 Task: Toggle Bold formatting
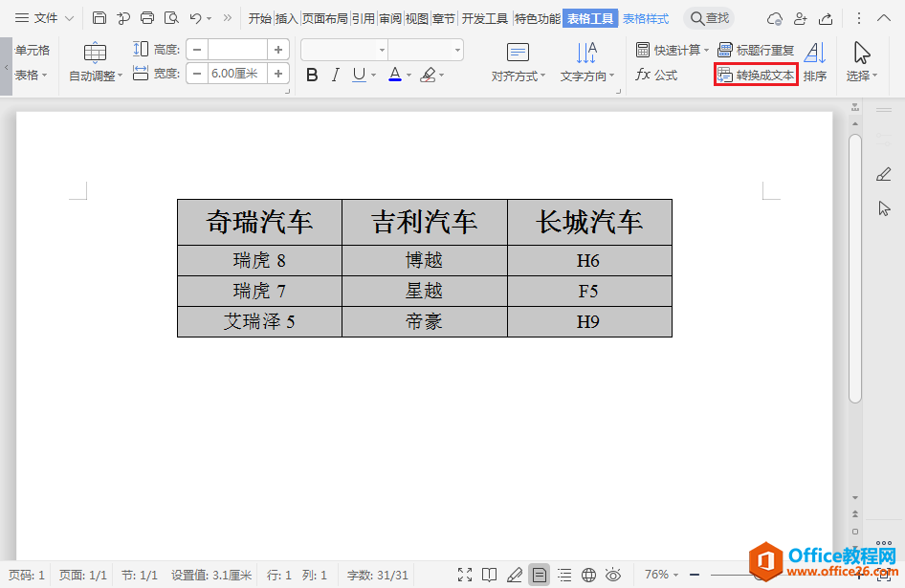[x=312, y=75]
